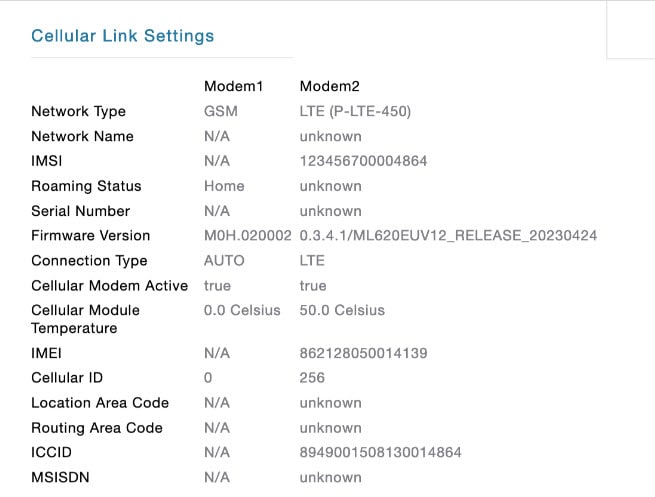Viewport: 655px width, 497px height.
Task: Click the GSM value under Modem1
Action: [x=221, y=111]
